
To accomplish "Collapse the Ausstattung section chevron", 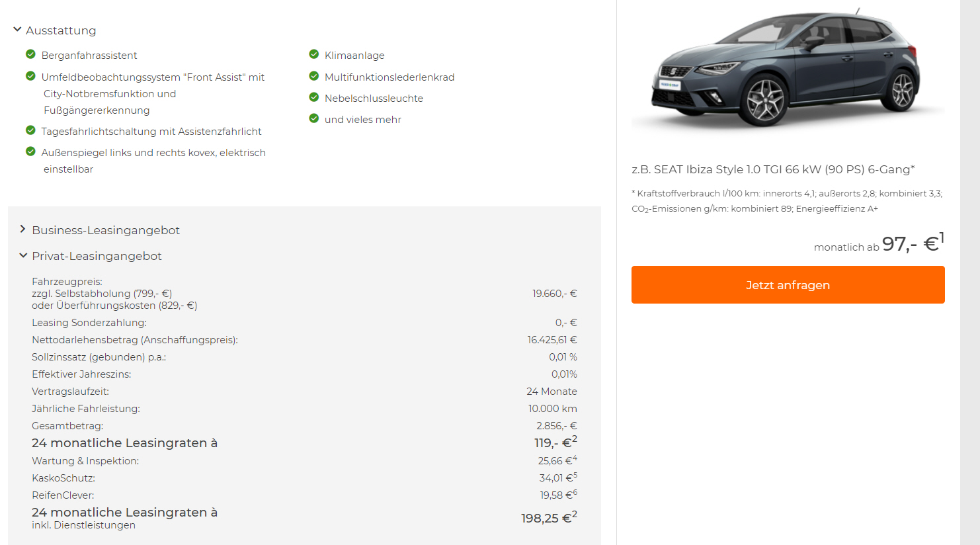I will 17,30.
